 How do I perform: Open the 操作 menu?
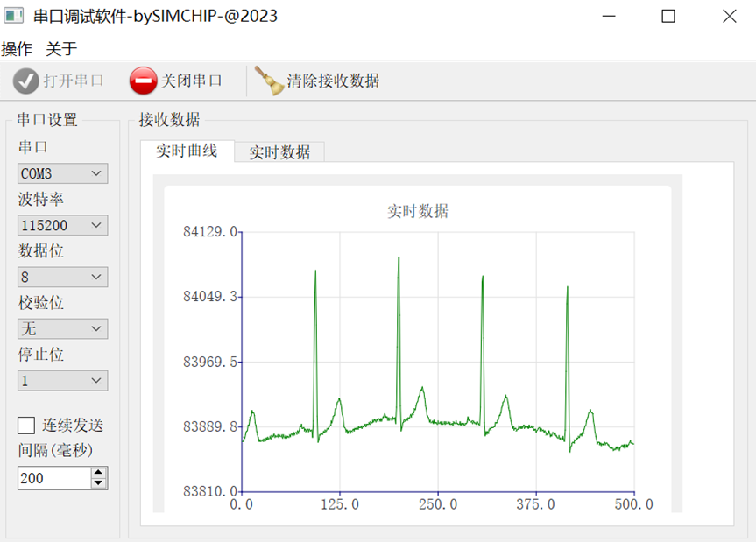point(17,49)
